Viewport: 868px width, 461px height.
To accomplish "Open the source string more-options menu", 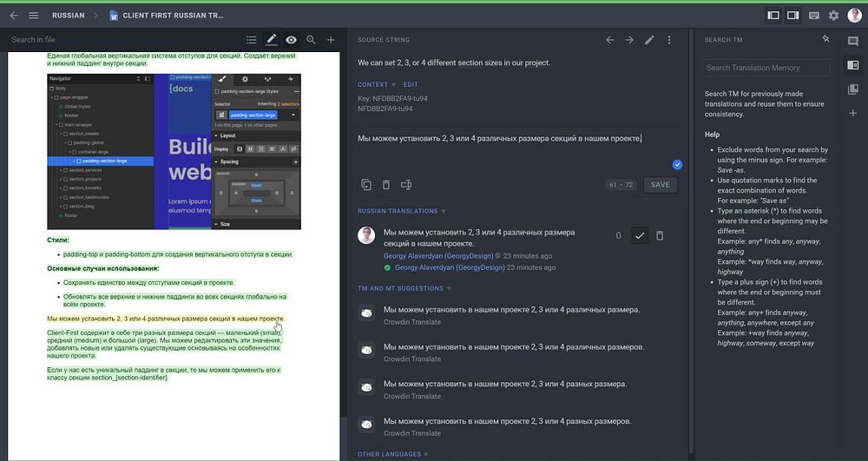I will click(x=669, y=40).
